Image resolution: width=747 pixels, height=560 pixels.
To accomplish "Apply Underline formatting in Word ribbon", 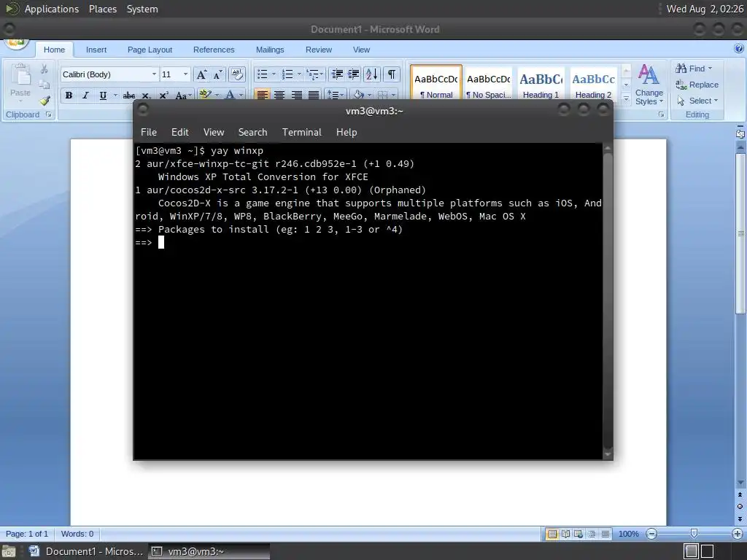I will [x=103, y=96].
